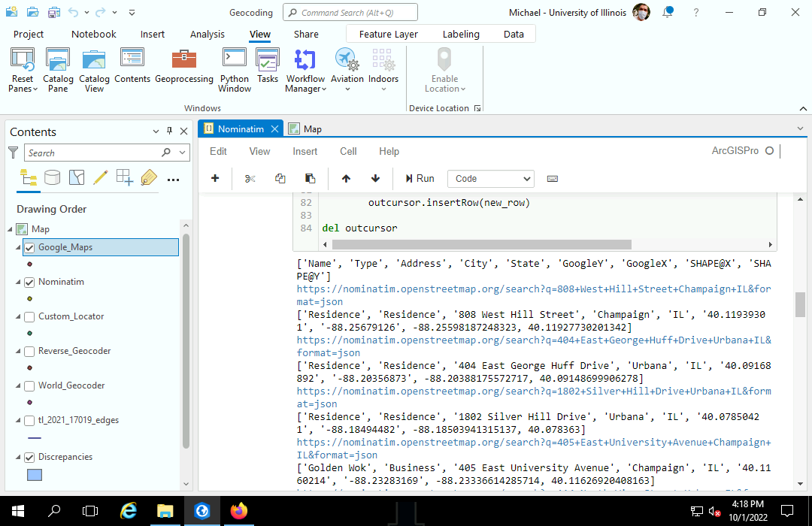Open the Catalog Pane
Screen dimensions: 812x526
click(x=58, y=69)
